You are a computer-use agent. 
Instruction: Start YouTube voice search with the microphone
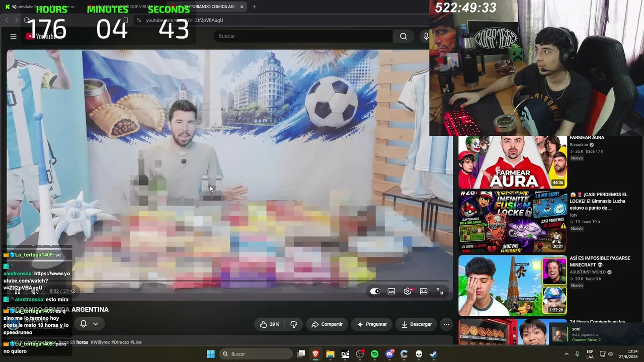tap(426, 36)
